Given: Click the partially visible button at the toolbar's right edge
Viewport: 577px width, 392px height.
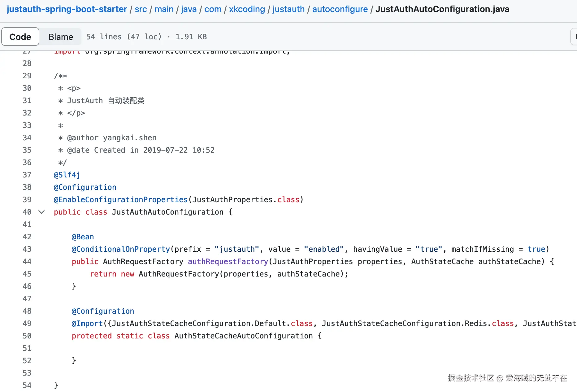Looking at the screenshot, I should (x=574, y=37).
